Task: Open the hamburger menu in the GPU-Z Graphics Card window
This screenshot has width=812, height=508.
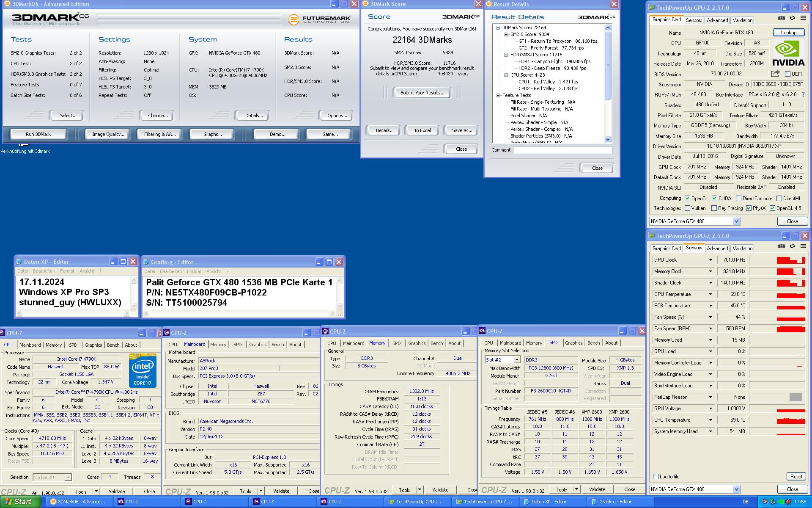Action: click(x=803, y=18)
